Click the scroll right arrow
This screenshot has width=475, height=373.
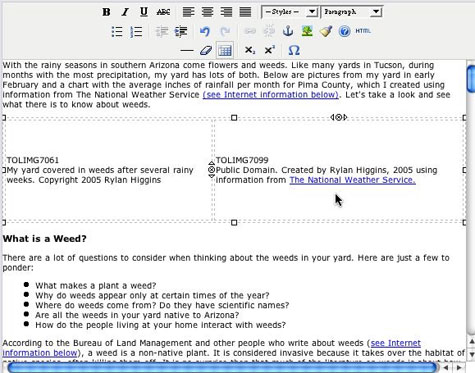459,368
